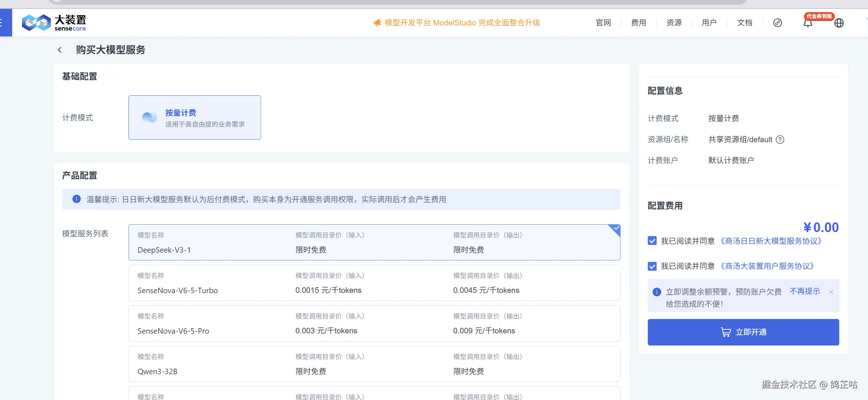Click the megaphone announcement icon
This screenshot has width=868, height=400.
(377, 23)
